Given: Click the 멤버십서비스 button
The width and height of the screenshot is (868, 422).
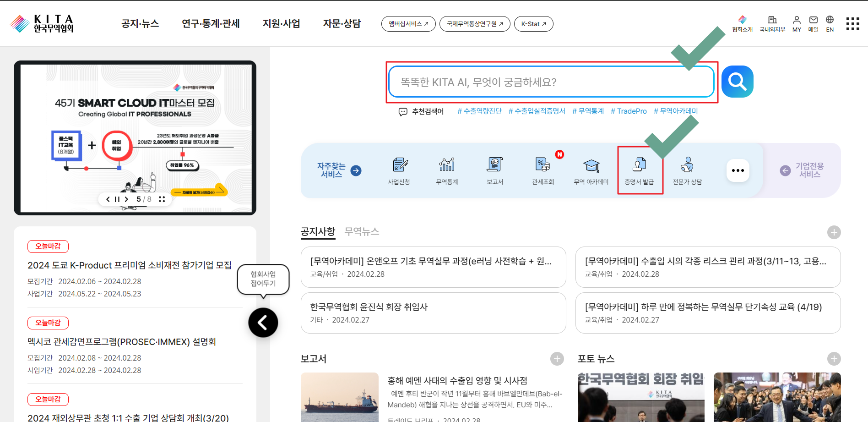Looking at the screenshot, I should [408, 24].
